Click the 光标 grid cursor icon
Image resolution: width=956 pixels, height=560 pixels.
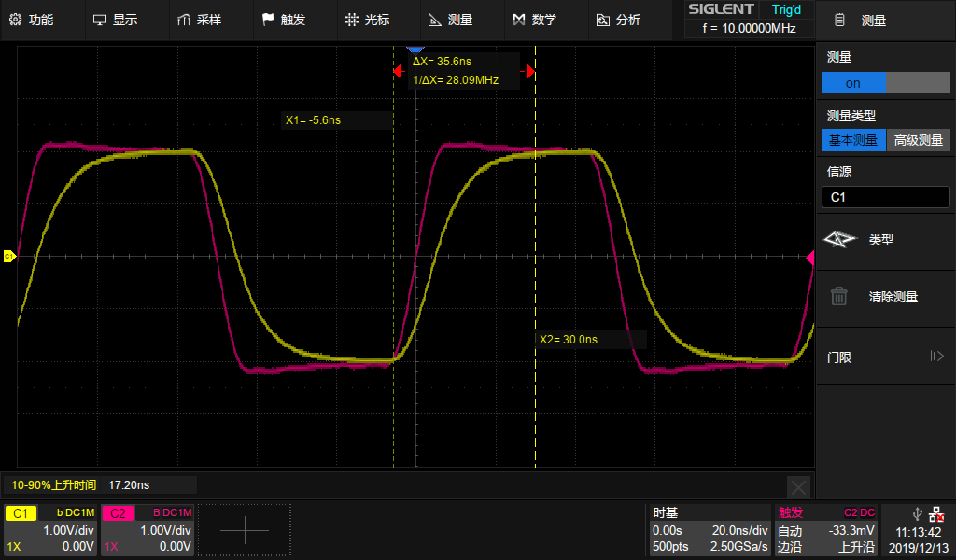(x=352, y=20)
